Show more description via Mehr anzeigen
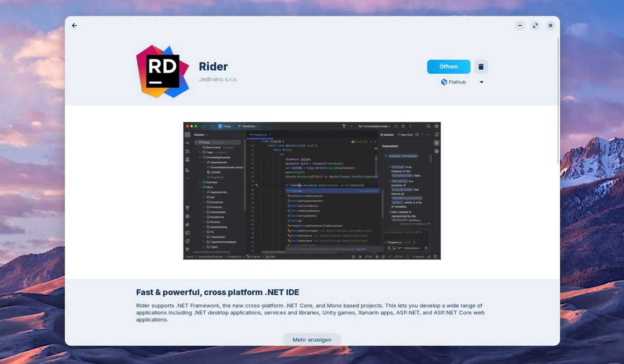Image resolution: width=624 pixels, height=364 pixels. [312, 340]
